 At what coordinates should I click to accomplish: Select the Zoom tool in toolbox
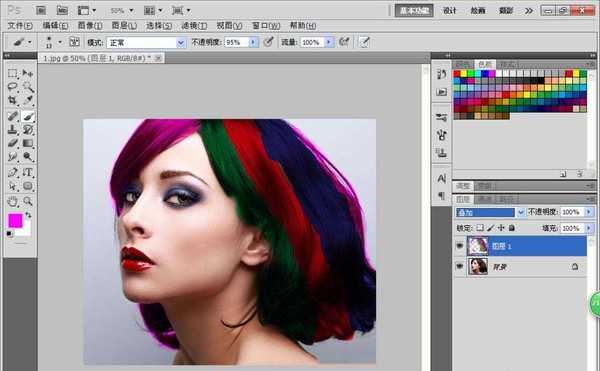point(28,201)
